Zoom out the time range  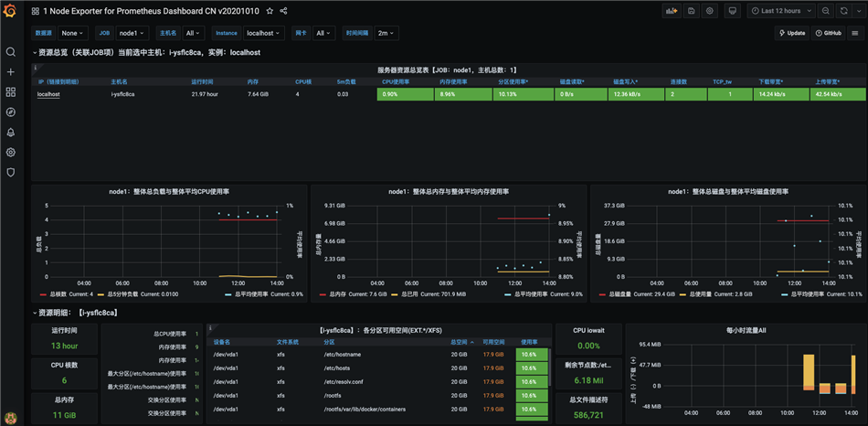[x=825, y=11]
